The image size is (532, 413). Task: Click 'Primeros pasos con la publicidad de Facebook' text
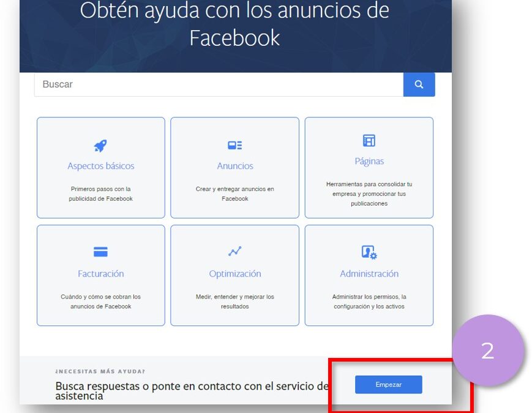point(101,193)
